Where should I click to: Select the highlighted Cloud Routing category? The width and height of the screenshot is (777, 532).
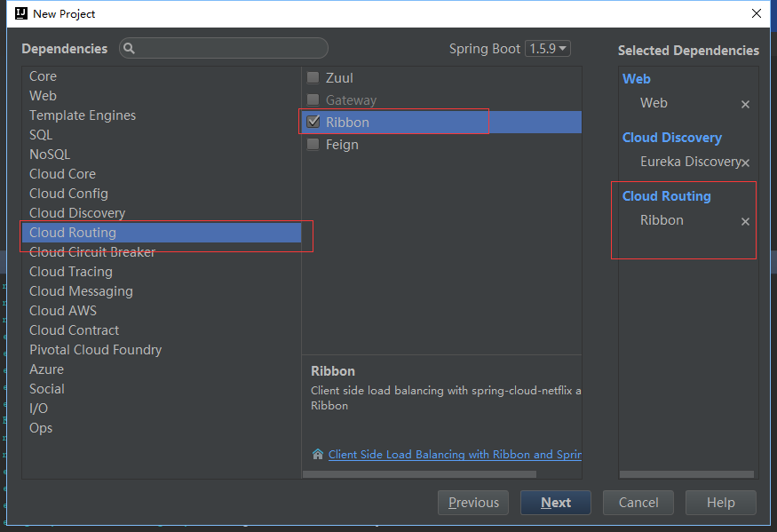tap(162, 233)
